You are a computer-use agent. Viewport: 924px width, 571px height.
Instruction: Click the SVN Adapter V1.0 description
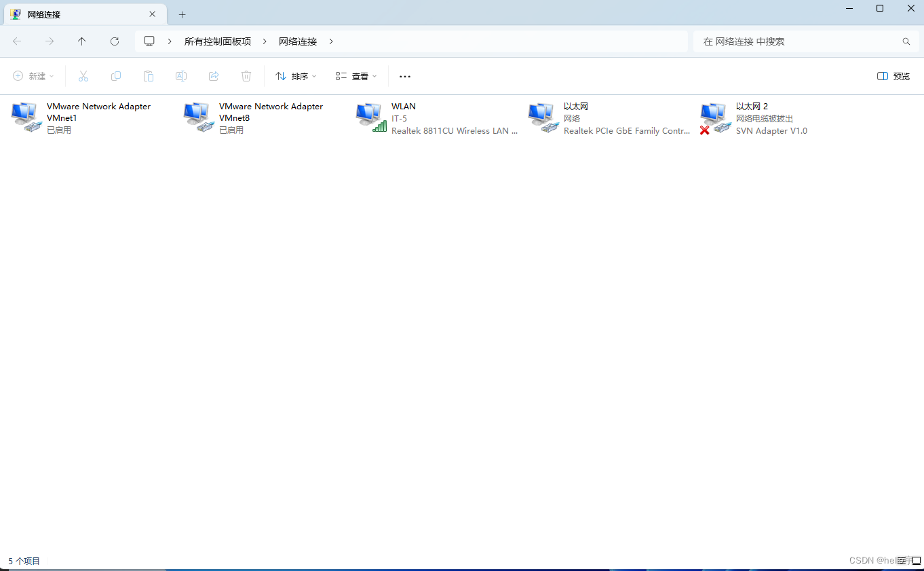tap(772, 131)
